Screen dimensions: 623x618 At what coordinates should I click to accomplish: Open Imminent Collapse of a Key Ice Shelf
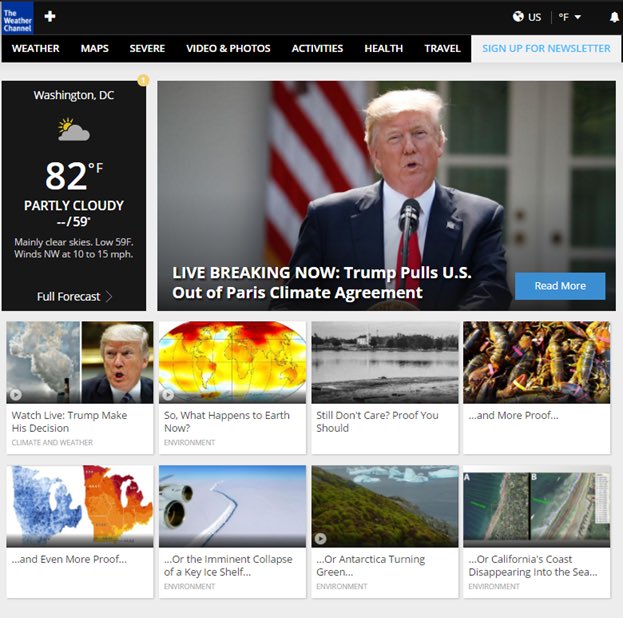(x=228, y=566)
